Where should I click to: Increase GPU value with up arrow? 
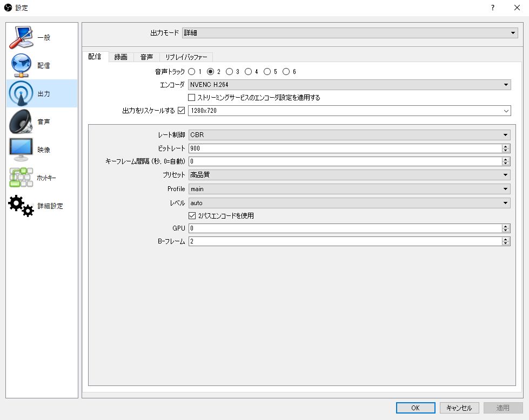pyautogui.click(x=505, y=226)
